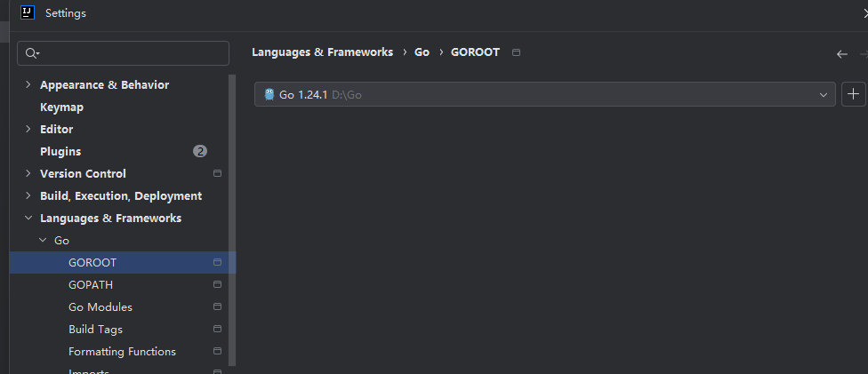Click project icon on GOPATH row
Screen dimensions: 868x374
click(x=217, y=284)
